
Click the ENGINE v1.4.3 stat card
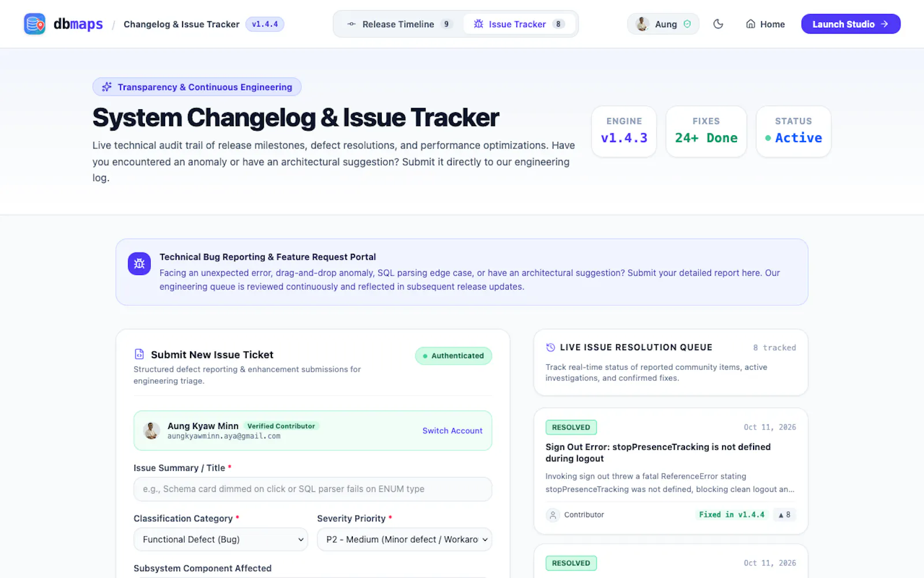624,131
